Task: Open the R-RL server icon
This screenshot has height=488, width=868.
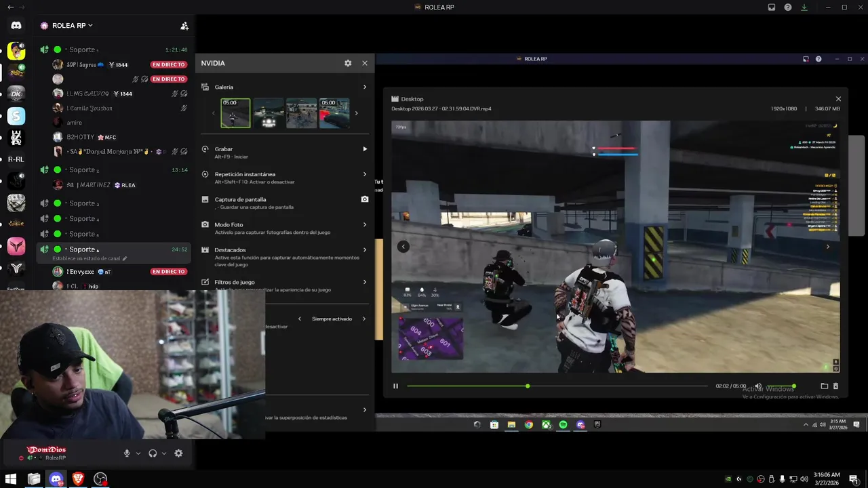Action: pos(16,159)
